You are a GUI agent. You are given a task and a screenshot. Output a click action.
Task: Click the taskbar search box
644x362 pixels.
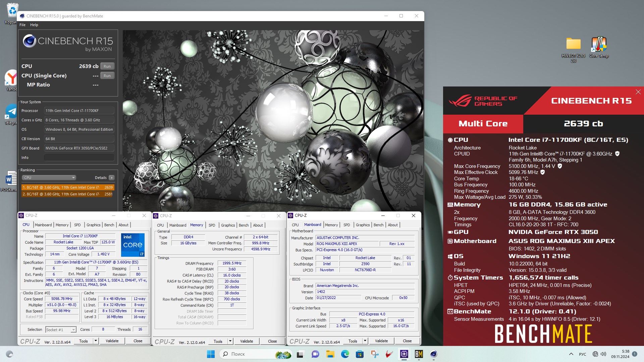tap(256, 354)
